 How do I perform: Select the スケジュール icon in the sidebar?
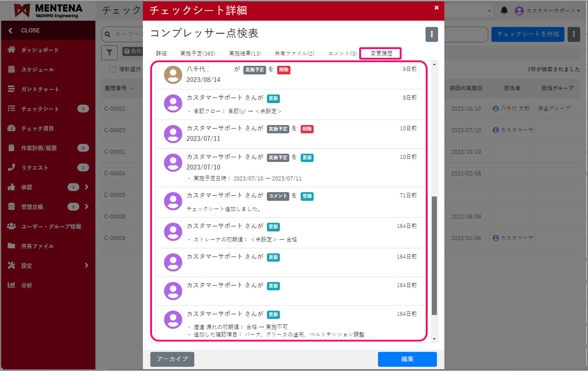point(12,69)
